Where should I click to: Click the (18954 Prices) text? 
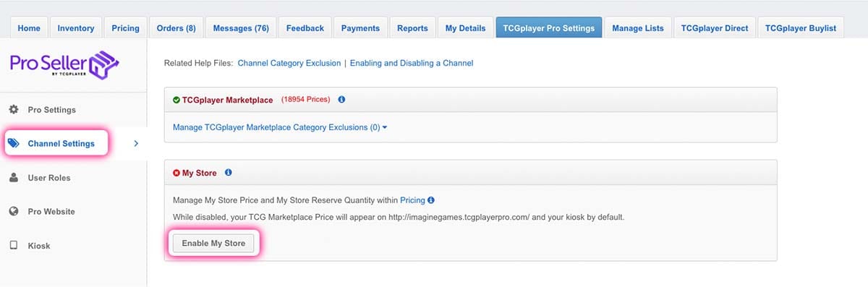click(x=305, y=100)
